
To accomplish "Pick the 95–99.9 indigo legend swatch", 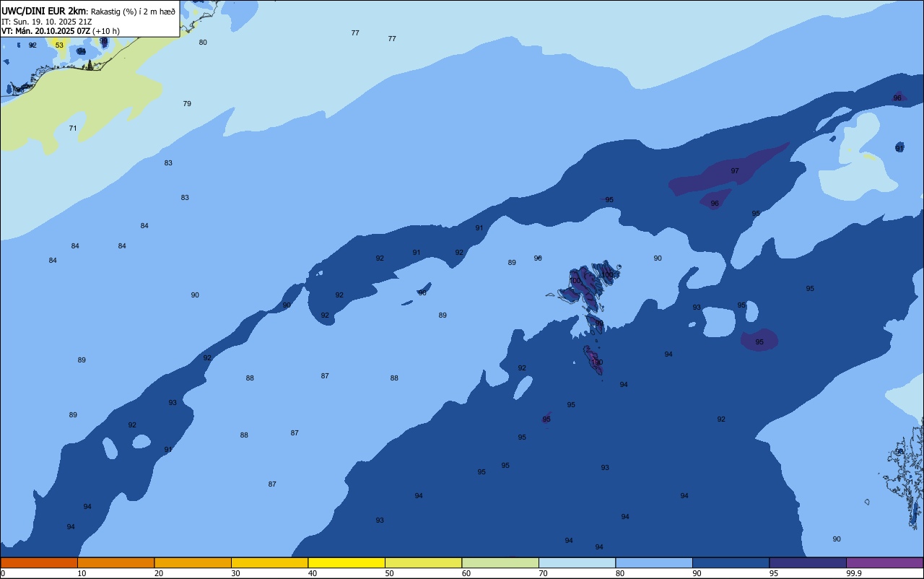I will (x=808, y=562).
